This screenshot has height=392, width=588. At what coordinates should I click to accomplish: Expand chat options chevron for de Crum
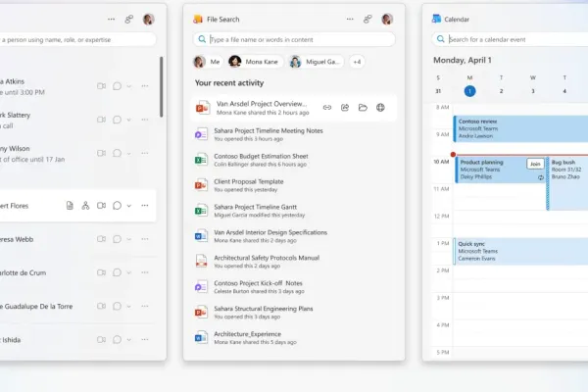(x=129, y=272)
